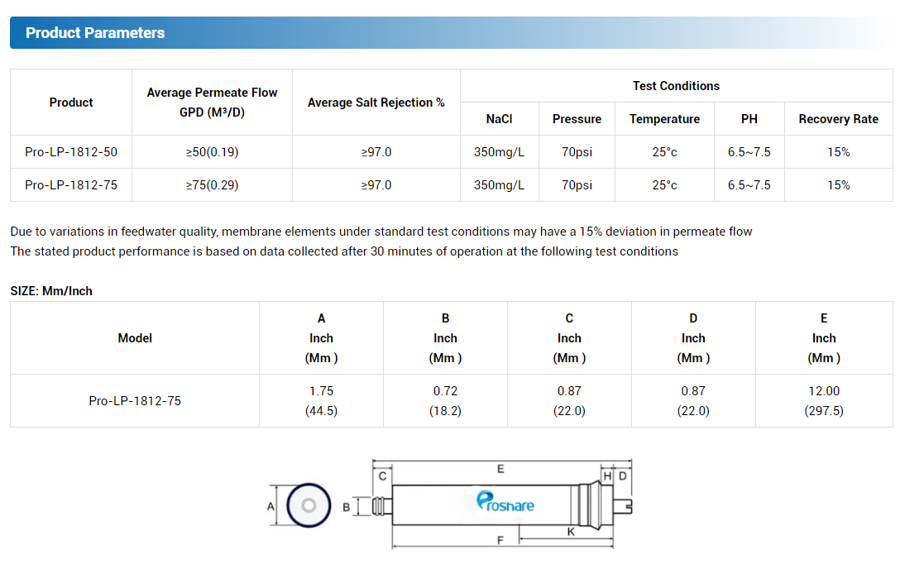The height and width of the screenshot is (564, 924).
Task: Click the A Inch (Mm) column header
Action: pos(321,338)
